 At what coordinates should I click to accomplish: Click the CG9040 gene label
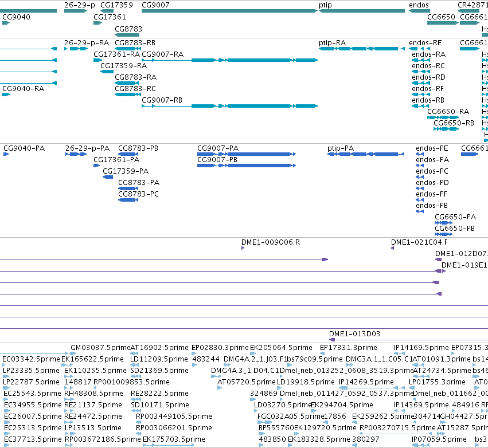[x=16, y=17]
